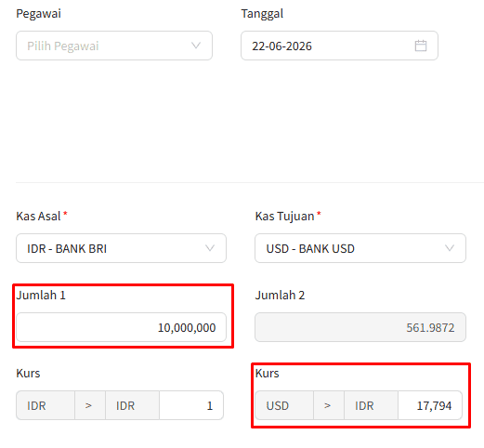This screenshot has width=484, height=448.
Task: Click the Jumlah 1 label
Action: 41,295
